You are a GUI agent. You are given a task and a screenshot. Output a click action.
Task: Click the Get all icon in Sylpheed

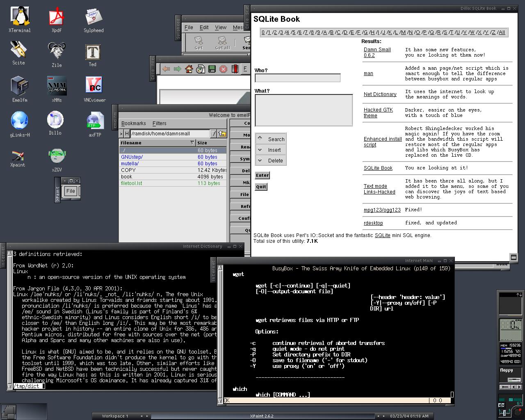point(223,43)
